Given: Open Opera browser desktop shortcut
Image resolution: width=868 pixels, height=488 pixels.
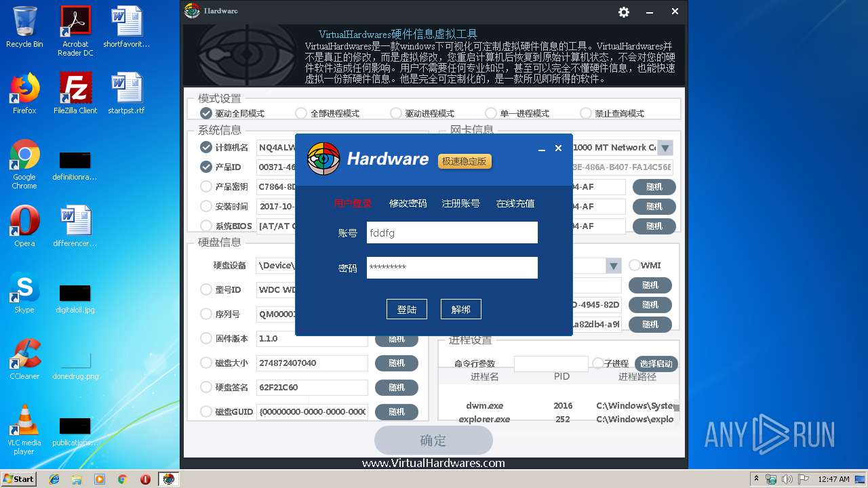Looking at the screenshot, I should (24, 226).
